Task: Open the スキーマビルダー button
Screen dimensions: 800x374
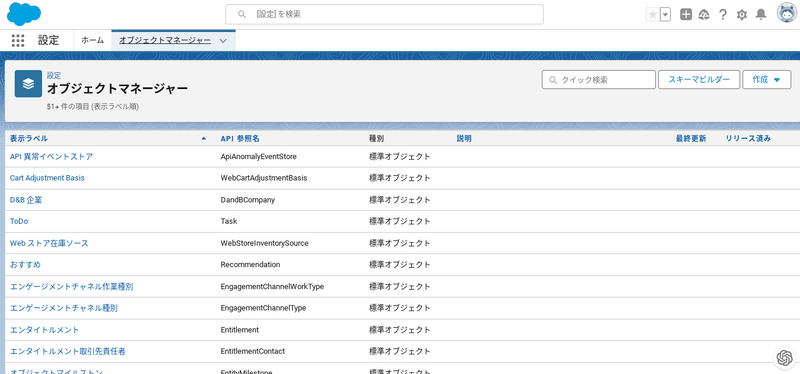Action: click(x=699, y=80)
